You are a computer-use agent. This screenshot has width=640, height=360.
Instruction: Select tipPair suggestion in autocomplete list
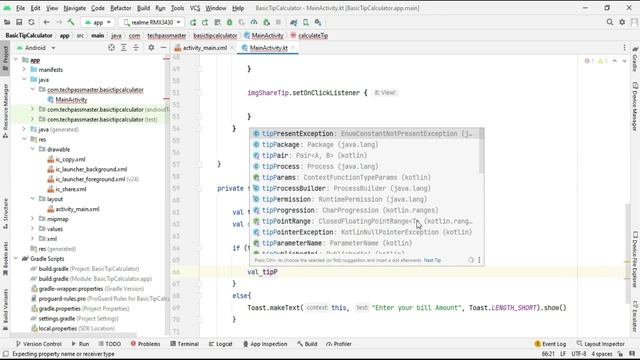(364, 156)
